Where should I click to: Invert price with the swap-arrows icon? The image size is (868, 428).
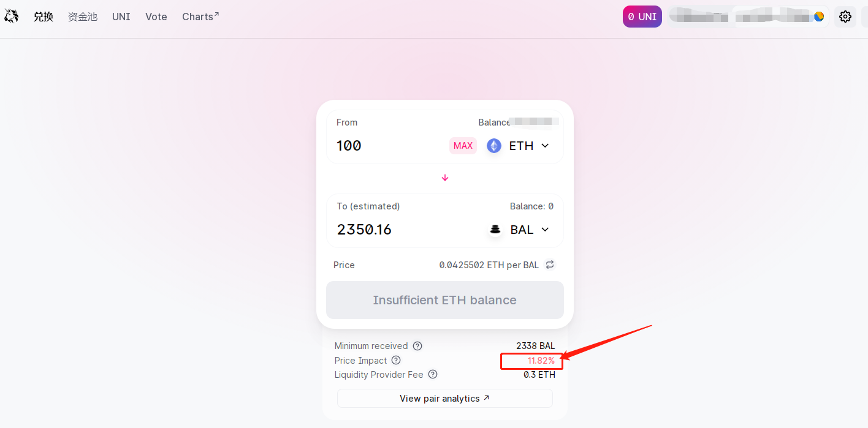(550, 265)
